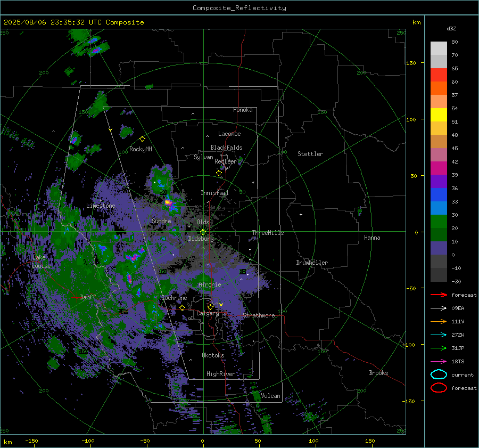Click the magenta swatch in the dBZ scale
Image resolution: width=479 pixels, height=448 pixels.
tap(439, 168)
